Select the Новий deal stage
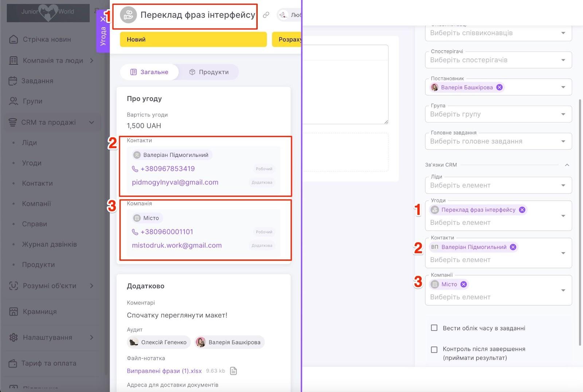The image size is (583, 392). pos(193,39)
